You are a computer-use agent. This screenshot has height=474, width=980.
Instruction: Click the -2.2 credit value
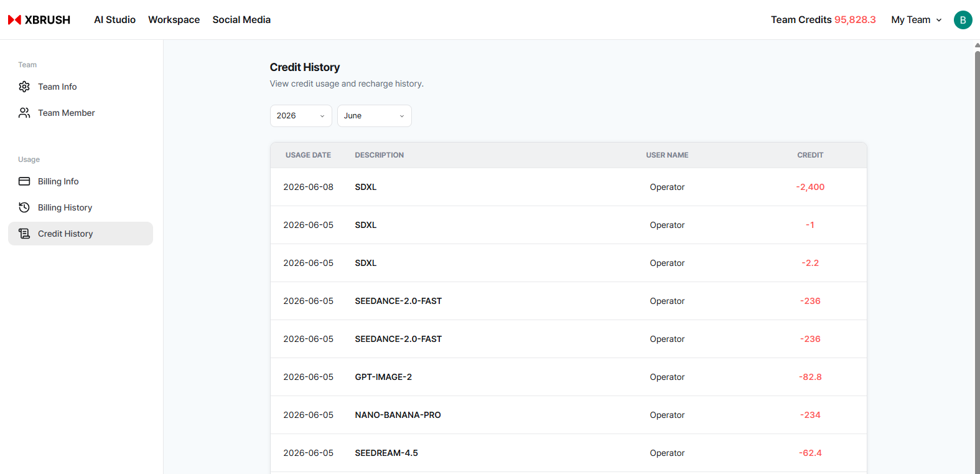[810, 263]
